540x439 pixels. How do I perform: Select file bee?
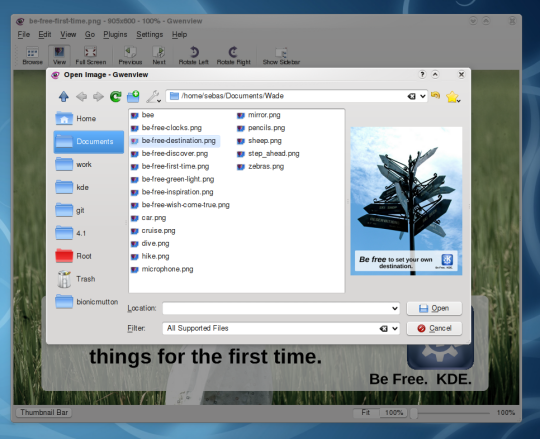(143, 115)
